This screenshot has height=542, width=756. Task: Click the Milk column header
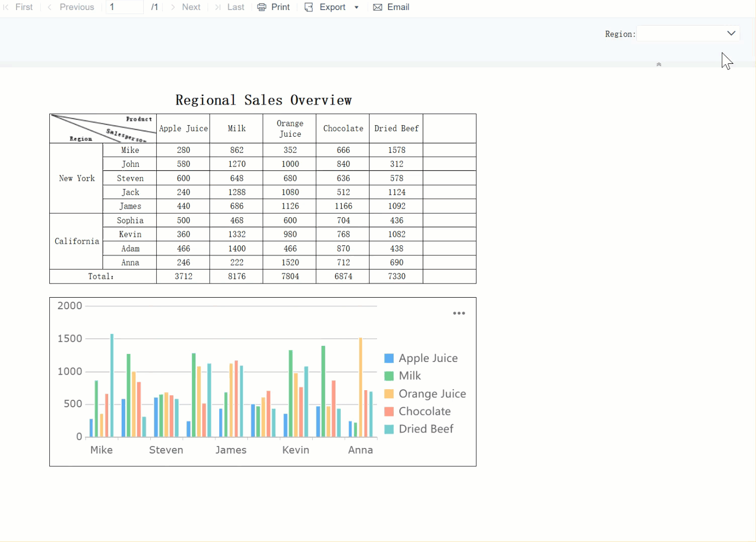(237, 129)
